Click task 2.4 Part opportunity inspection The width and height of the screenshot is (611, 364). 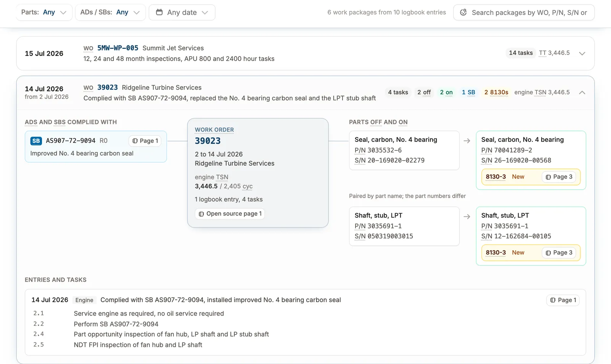click(x=171, y=334)
